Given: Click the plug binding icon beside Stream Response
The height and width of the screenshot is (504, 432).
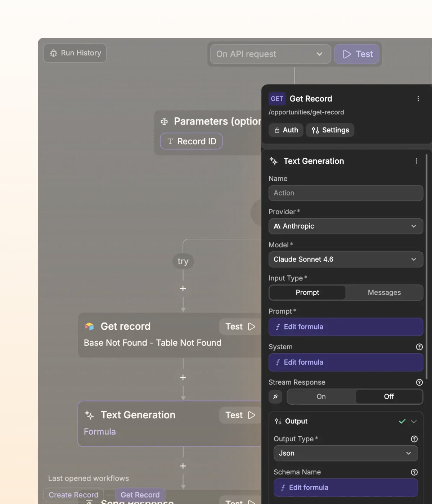Looking at the screenshot, I should pyautogui.click(x=275, y=396).
